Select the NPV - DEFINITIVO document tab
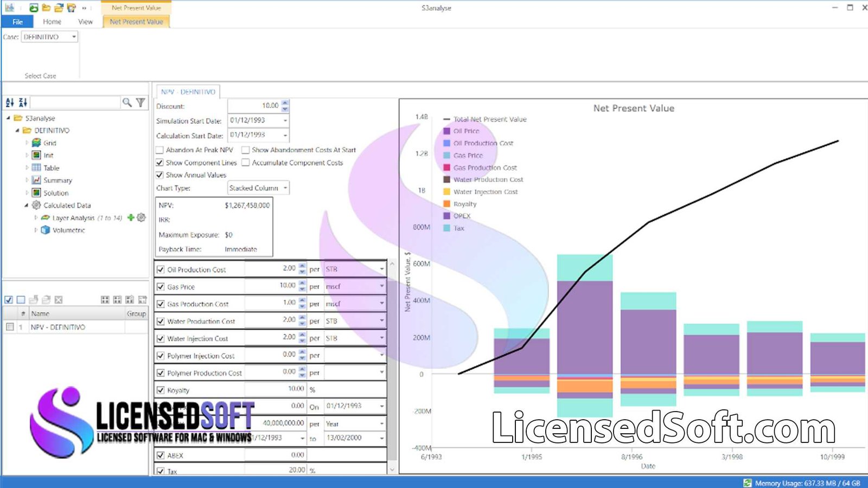The height and width of the screenshot is (488, 868). [188, 92]
